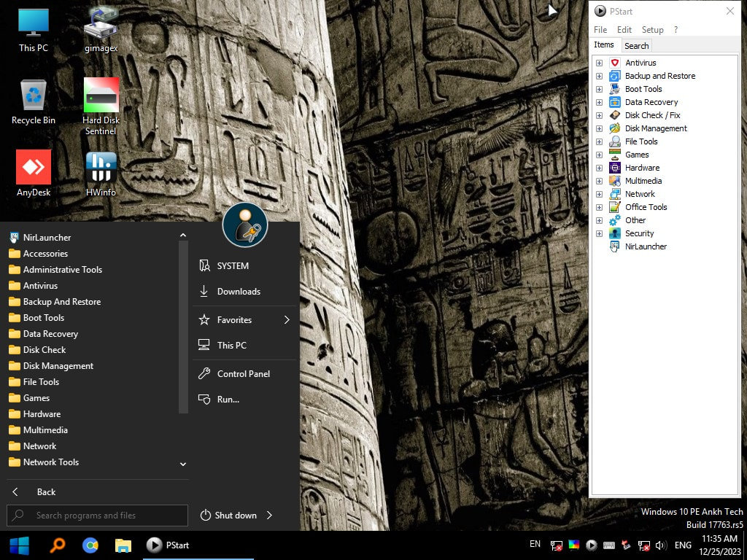This screenshot has height=560, width=747.
Task: Open the Setup menu in PStart
Action: (x=652, y=30)
